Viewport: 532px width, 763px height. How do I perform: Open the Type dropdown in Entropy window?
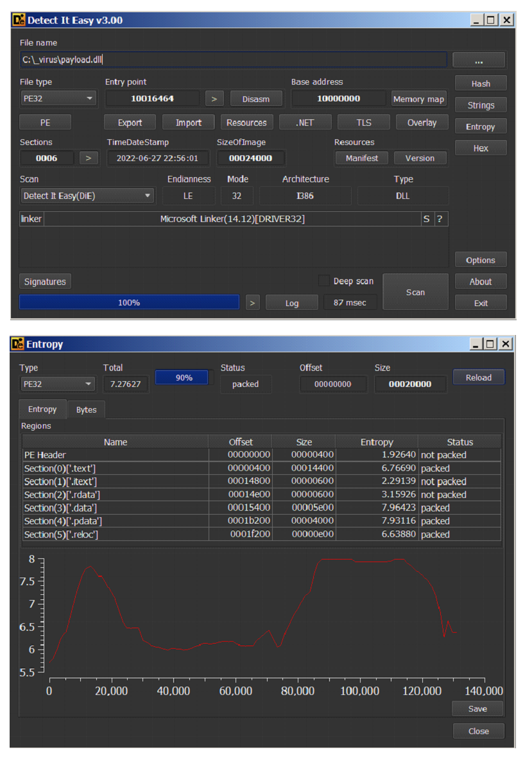point(58,384)
